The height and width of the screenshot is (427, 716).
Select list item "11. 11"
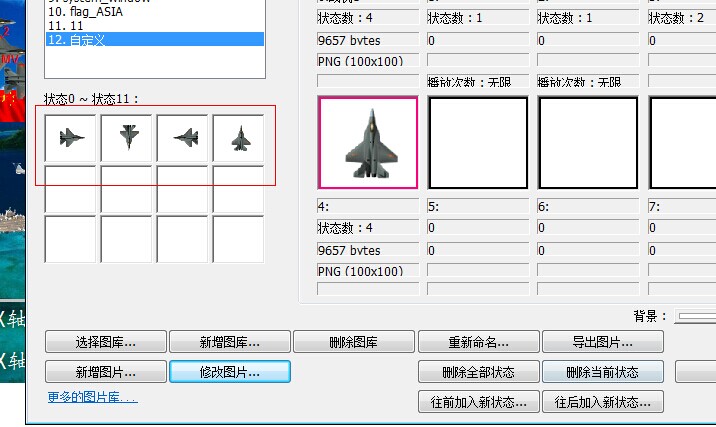pos(155,25)
